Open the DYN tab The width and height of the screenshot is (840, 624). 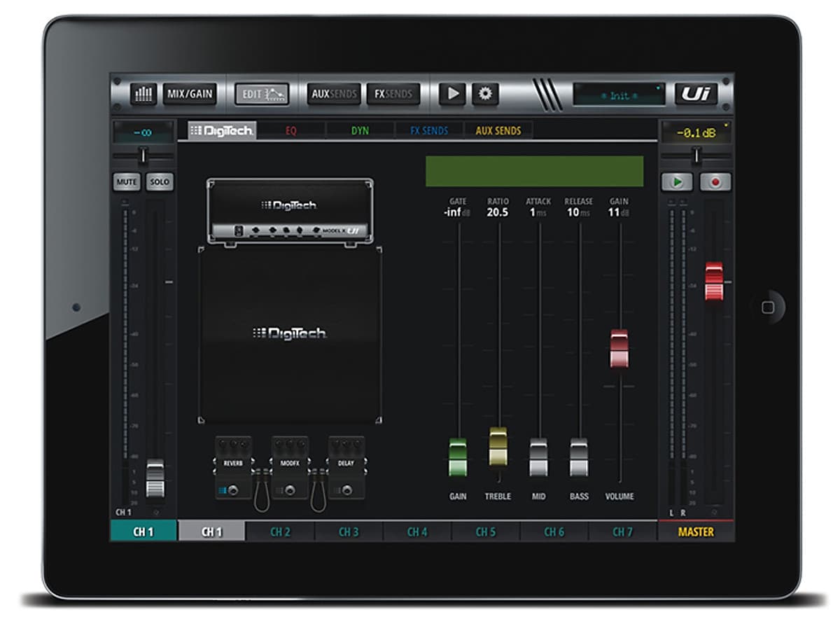click(360, 131)
